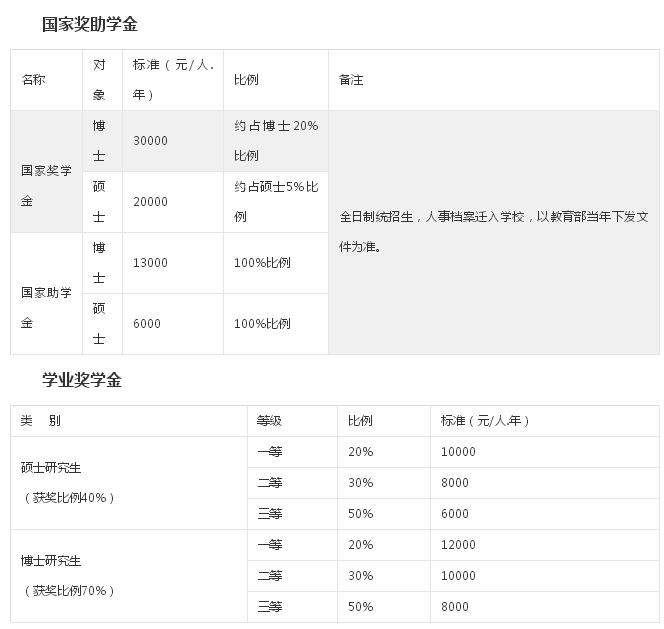Click the 比例 header in 学业奖学金 table

pos(360,421)
